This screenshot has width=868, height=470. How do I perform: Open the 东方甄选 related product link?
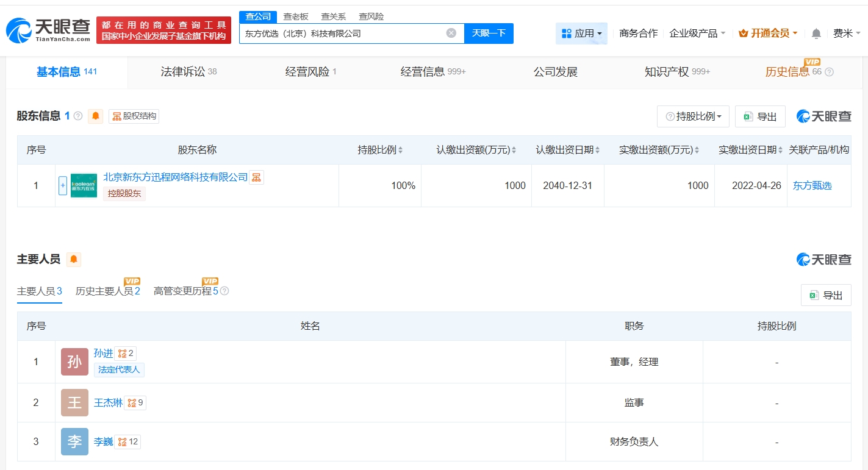812,186
